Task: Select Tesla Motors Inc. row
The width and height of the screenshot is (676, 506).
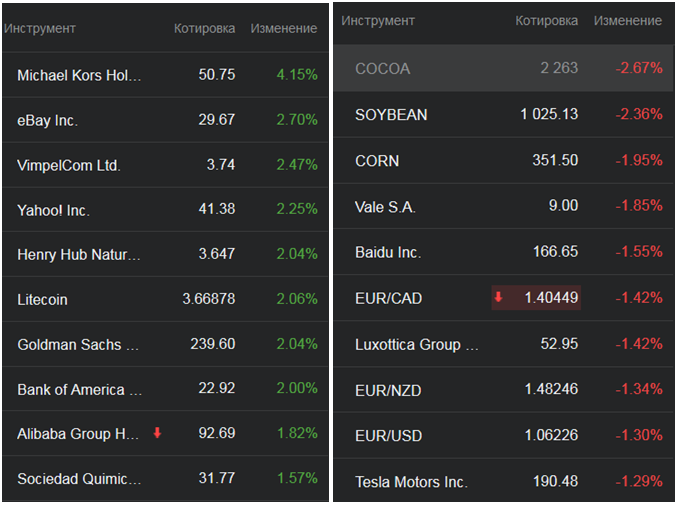Action: (411, 481)
